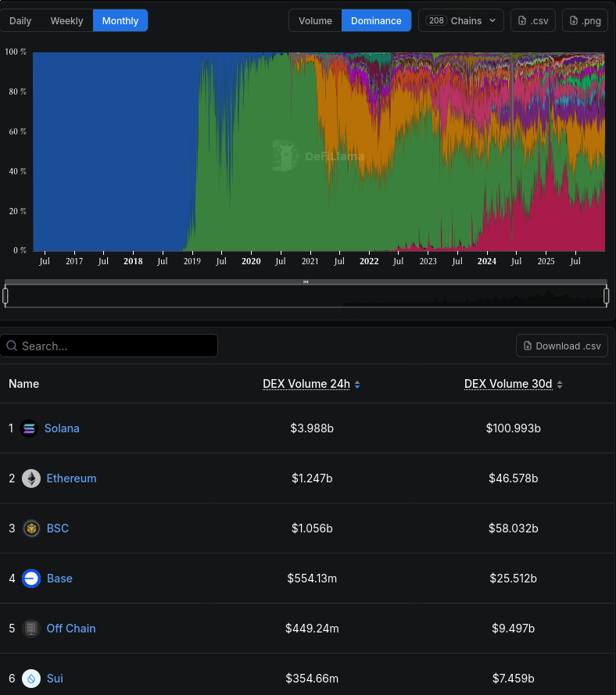This screenshot has height=695, width=616.
Task: Click Sui 24h volume $354.66m
Action: click(312, 679)
